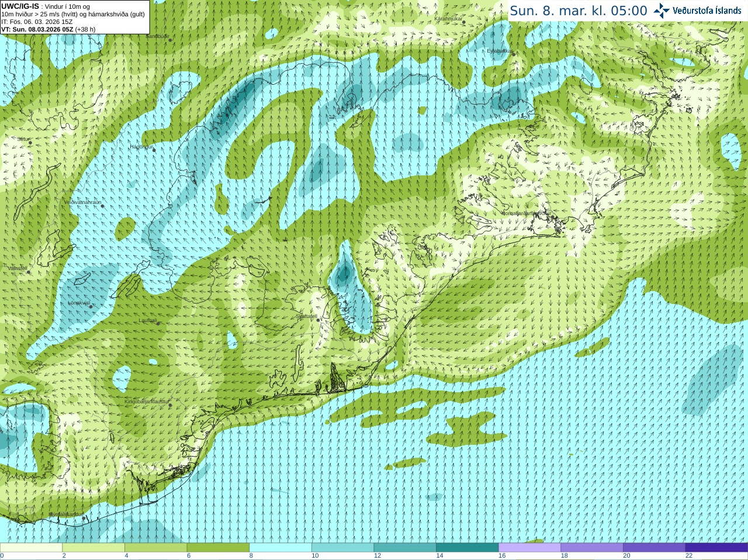Image resolution: width=748 pixels, height=560 pixels.
Task: Pick the 6–8 m/s olive green legend swatch
Action: click(x=218, y=548)
